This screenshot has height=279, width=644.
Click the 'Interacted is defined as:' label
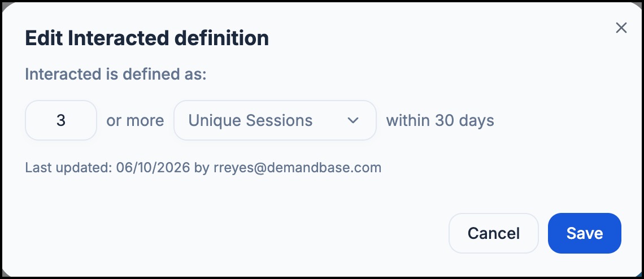pos(115,75)
